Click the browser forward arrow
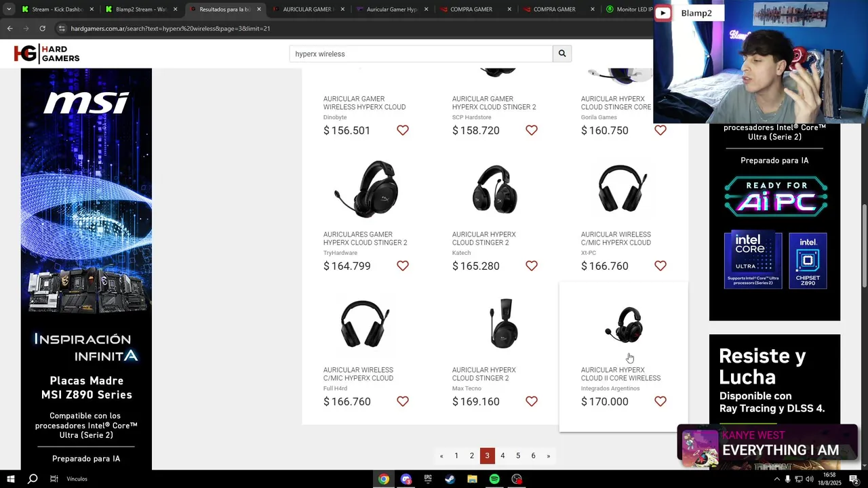868x488 pixels. (26, 28)
